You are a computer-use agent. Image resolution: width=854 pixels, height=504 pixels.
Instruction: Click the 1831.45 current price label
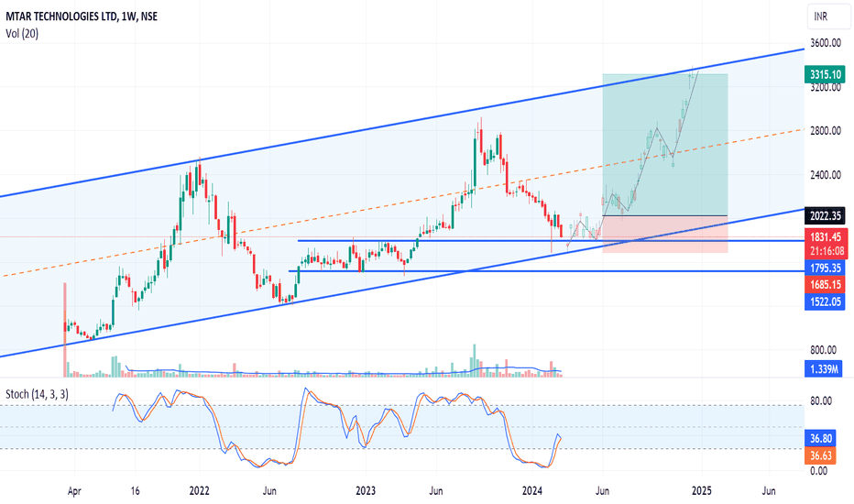(825, 237)
